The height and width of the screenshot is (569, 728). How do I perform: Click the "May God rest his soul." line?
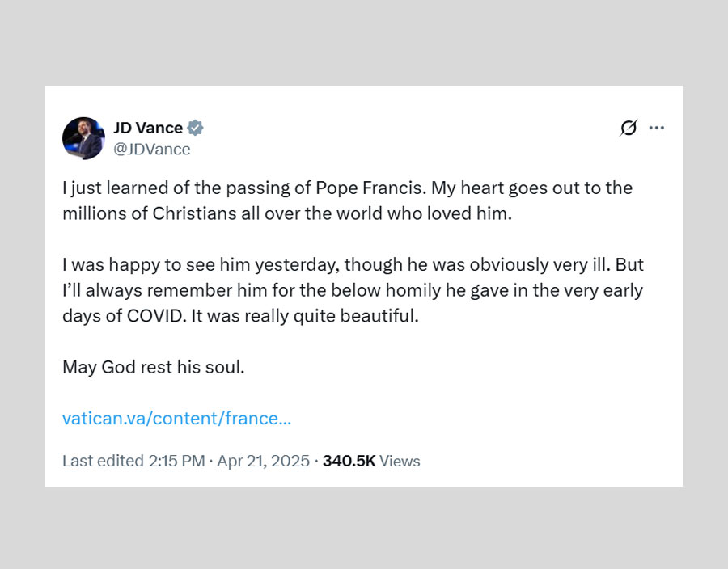pos(153,367)
